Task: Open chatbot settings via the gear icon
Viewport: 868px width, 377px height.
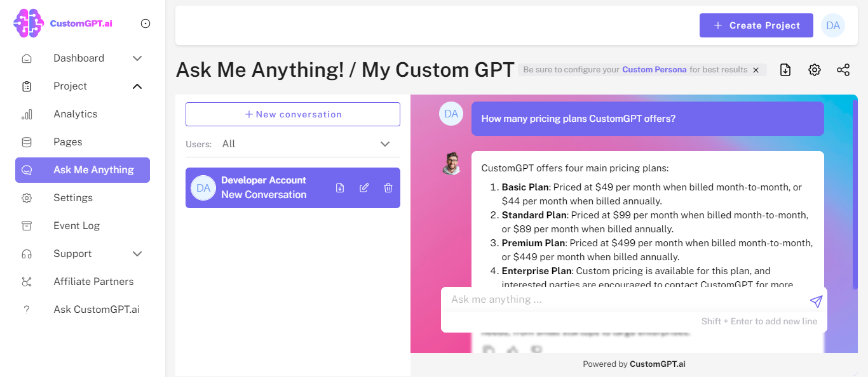Action: coord(814,70)
